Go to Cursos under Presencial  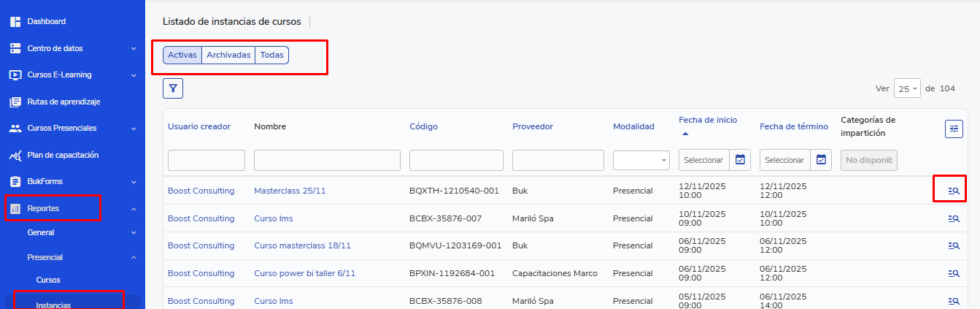48,280
